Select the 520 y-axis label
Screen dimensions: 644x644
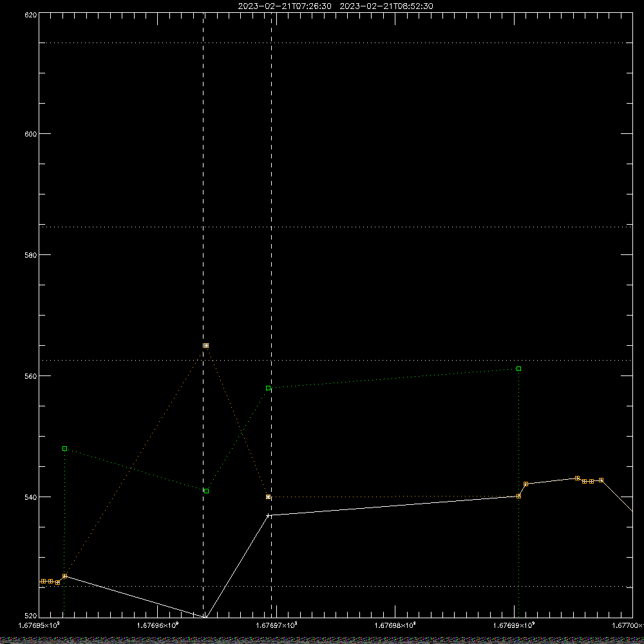tap(31, 616)
